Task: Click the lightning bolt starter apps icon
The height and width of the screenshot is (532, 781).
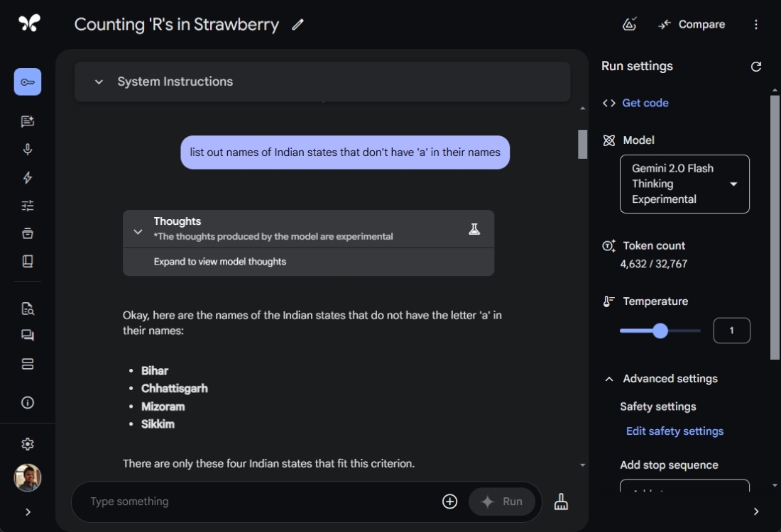Action: tap(28, 178)
